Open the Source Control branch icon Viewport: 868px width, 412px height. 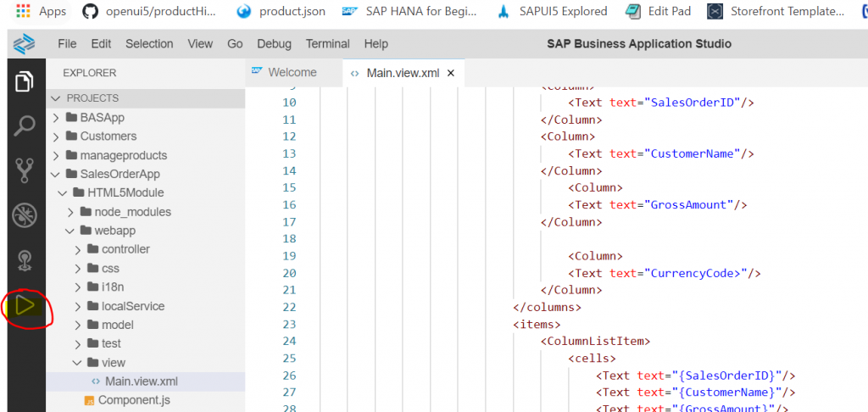click(x=25, y=170)
